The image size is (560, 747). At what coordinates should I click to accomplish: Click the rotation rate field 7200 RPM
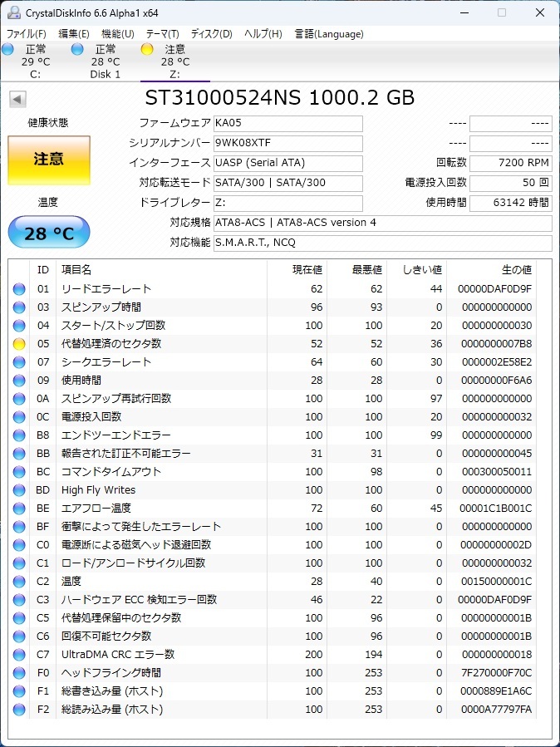click(511, 164)
